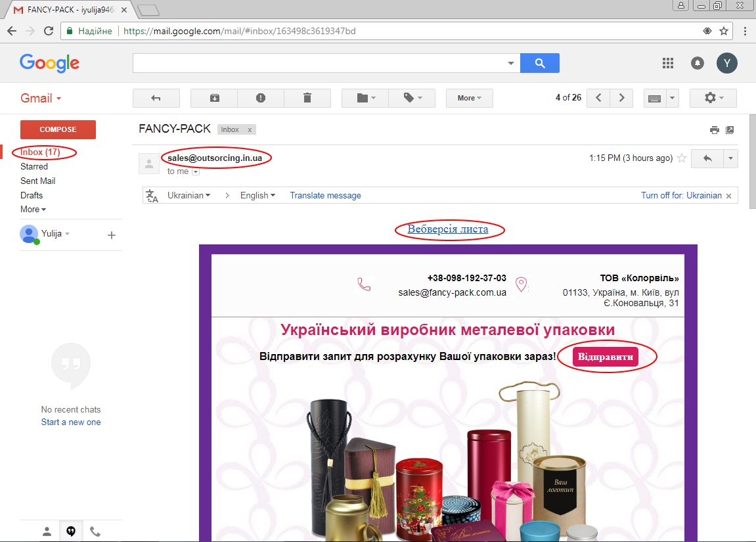The image size is (756, 542).
Task: Open the More actions dropdown
Action: click(469, 98)
